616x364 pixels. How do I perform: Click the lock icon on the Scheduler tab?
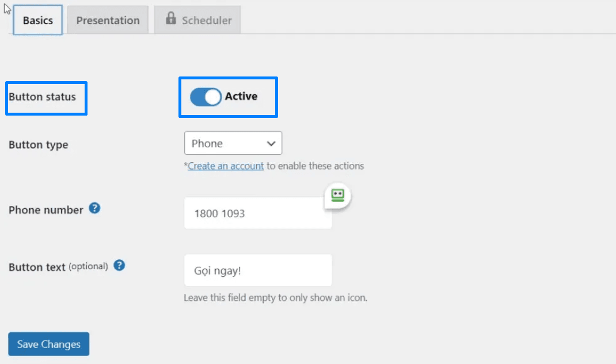tap(172, 19)
